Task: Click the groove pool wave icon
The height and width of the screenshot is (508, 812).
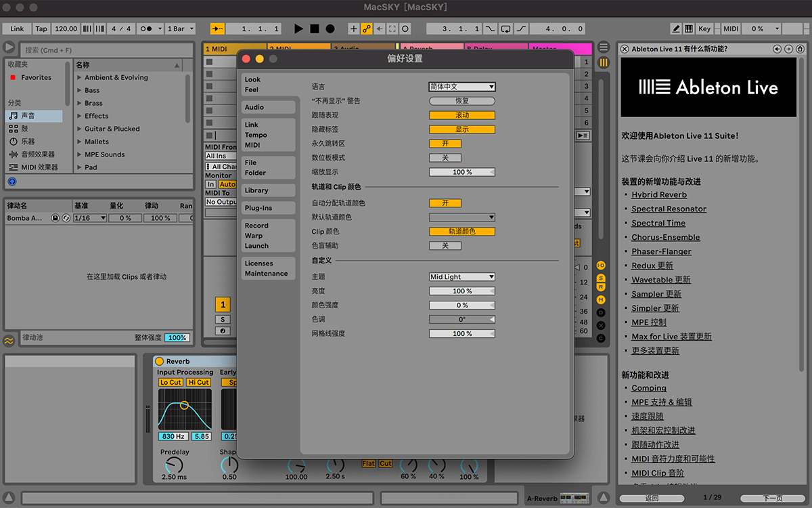Action: (x=9, y=340)
